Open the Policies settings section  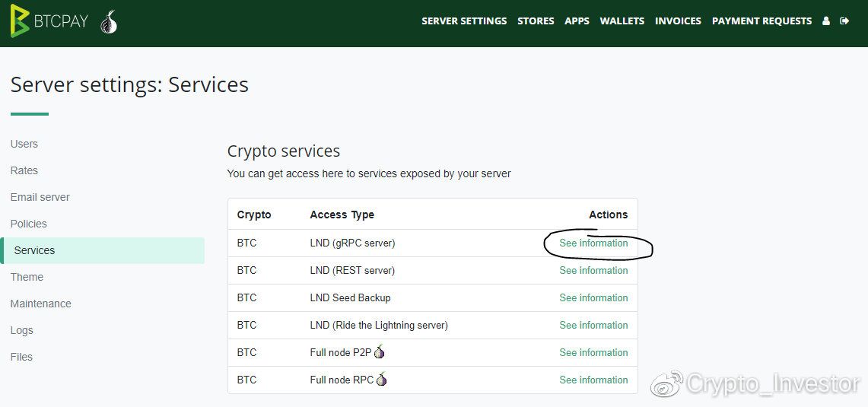point(29,224)
